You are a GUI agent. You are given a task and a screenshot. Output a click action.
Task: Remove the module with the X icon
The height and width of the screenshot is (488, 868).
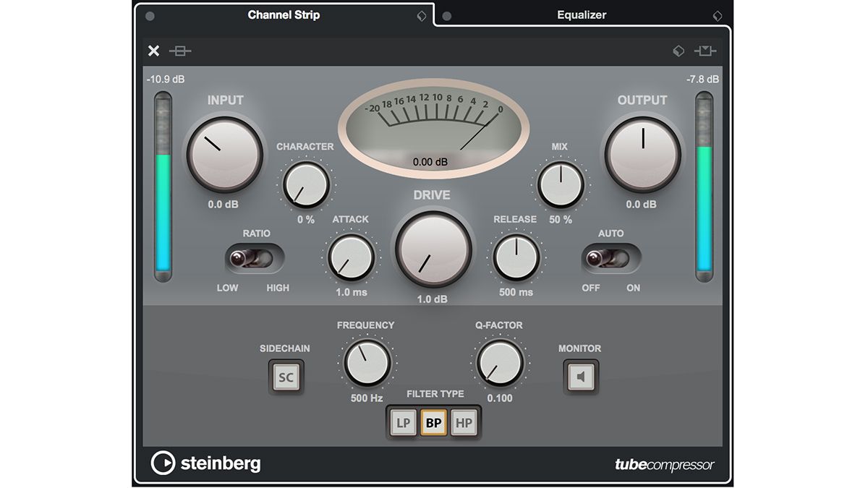pos(154,51)
